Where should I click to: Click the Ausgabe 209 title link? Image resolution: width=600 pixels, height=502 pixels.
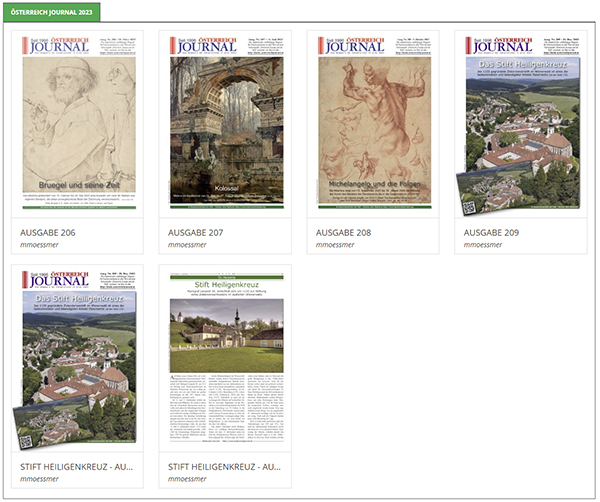pyautogui.click(x=491, y=233)
